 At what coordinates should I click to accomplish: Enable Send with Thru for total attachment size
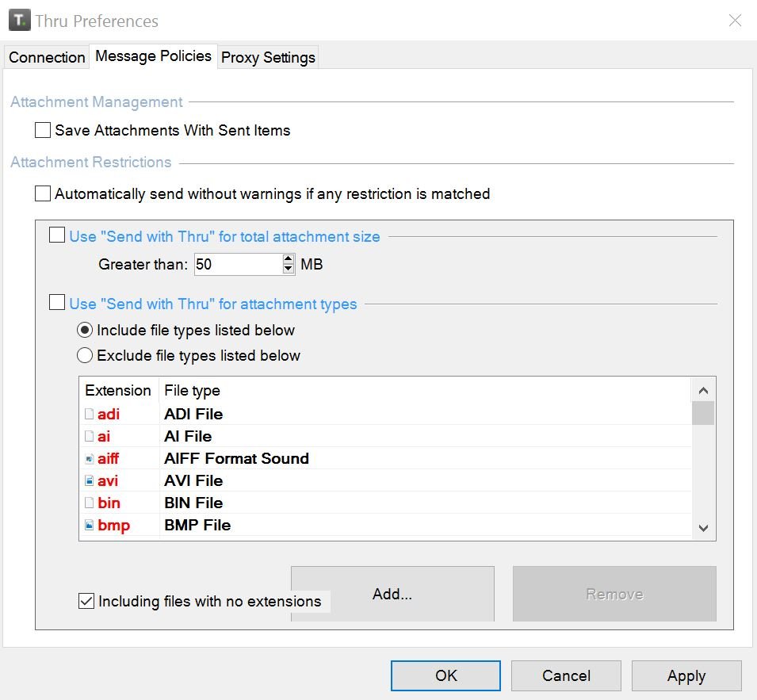[x=57, y=235]
